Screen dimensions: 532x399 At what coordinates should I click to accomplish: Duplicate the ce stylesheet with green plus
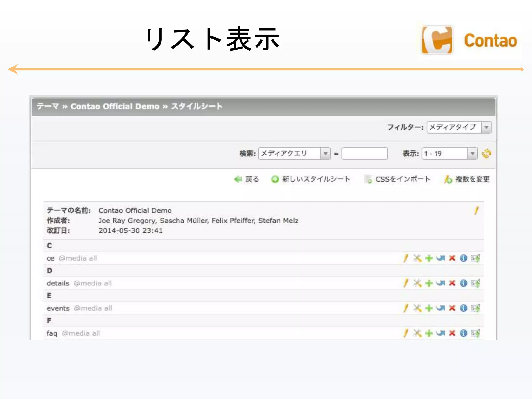coord(429,258)
